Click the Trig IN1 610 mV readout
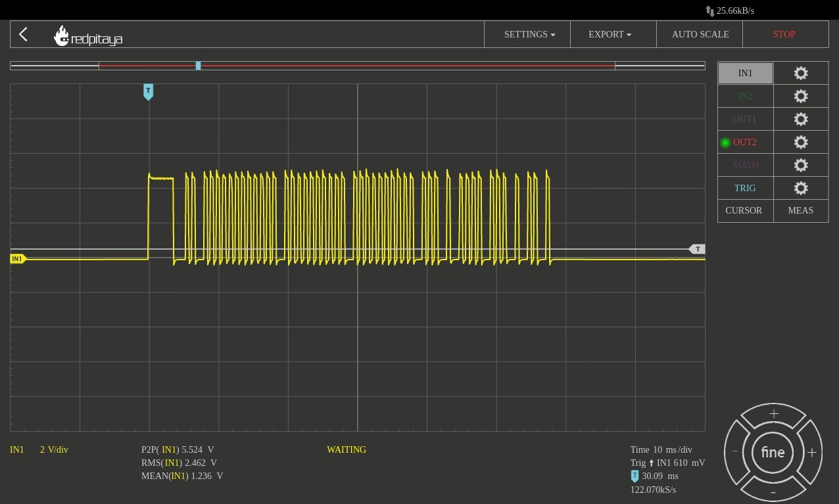 pyautogui.click(x=667, y=463)
